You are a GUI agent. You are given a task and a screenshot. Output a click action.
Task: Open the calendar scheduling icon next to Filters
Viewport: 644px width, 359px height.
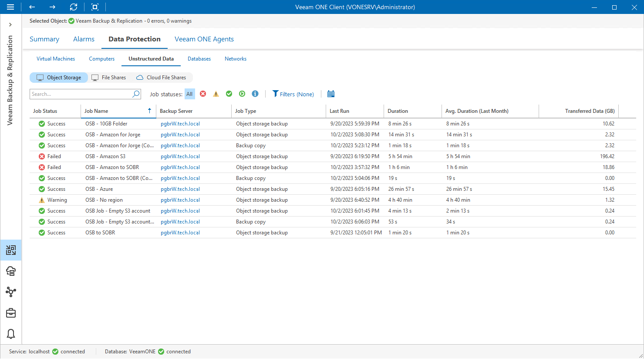click(x=330, y=94)
